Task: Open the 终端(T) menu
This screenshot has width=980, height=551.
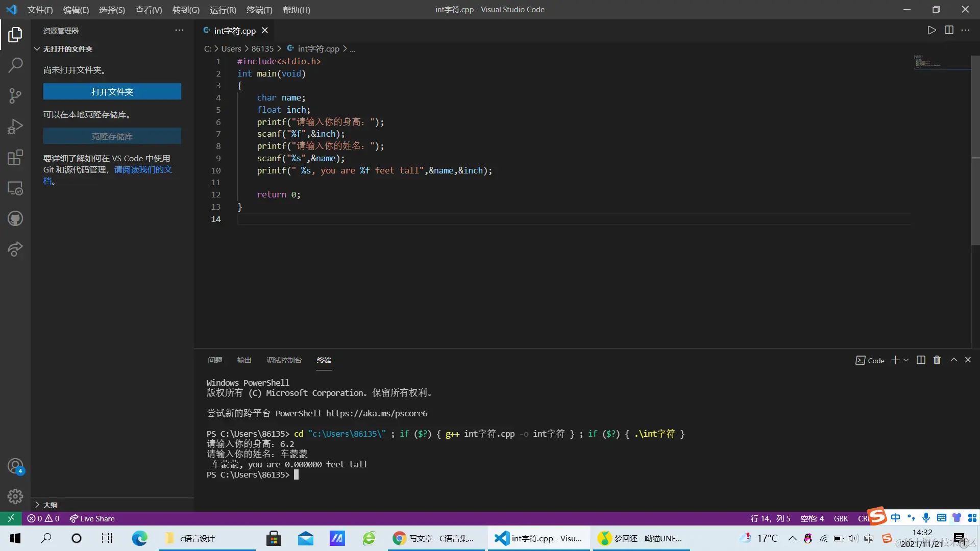Action: [259, 10]
